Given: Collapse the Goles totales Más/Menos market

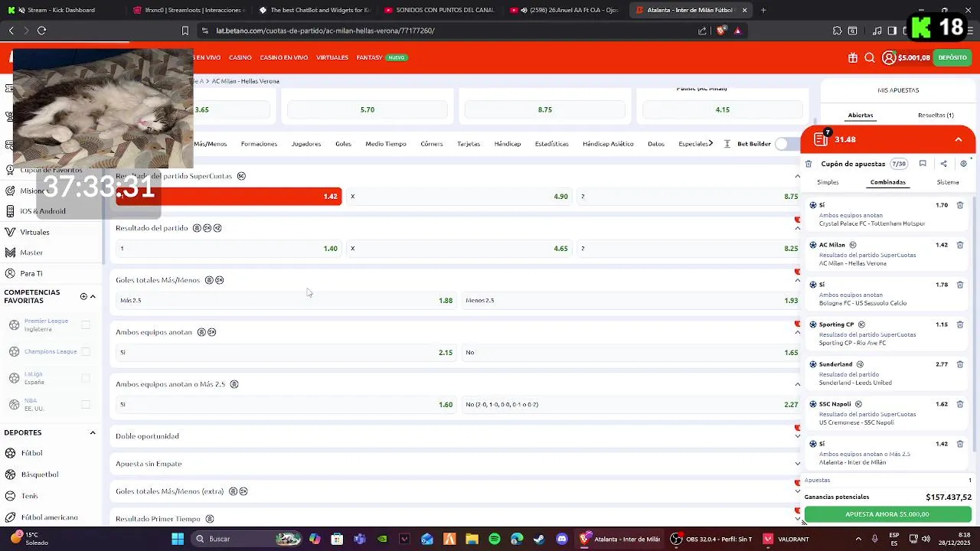Looking at the screenshot, I should [x=797, y=280].
